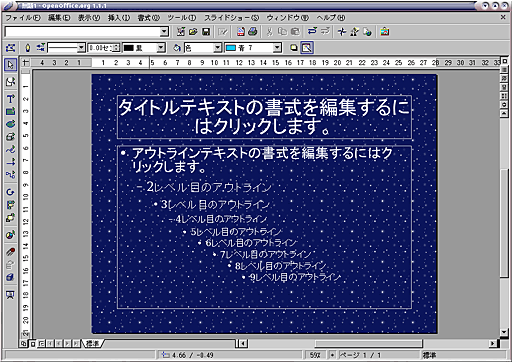Select the Text tool (T icon)
The image size is (512, 362).
(11, 99)
